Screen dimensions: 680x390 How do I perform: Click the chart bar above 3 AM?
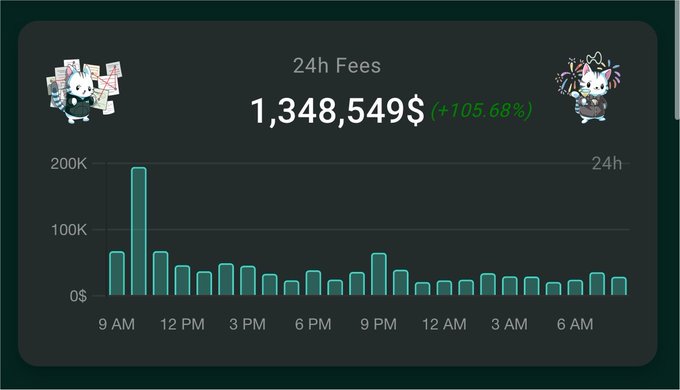pos(510,286)
